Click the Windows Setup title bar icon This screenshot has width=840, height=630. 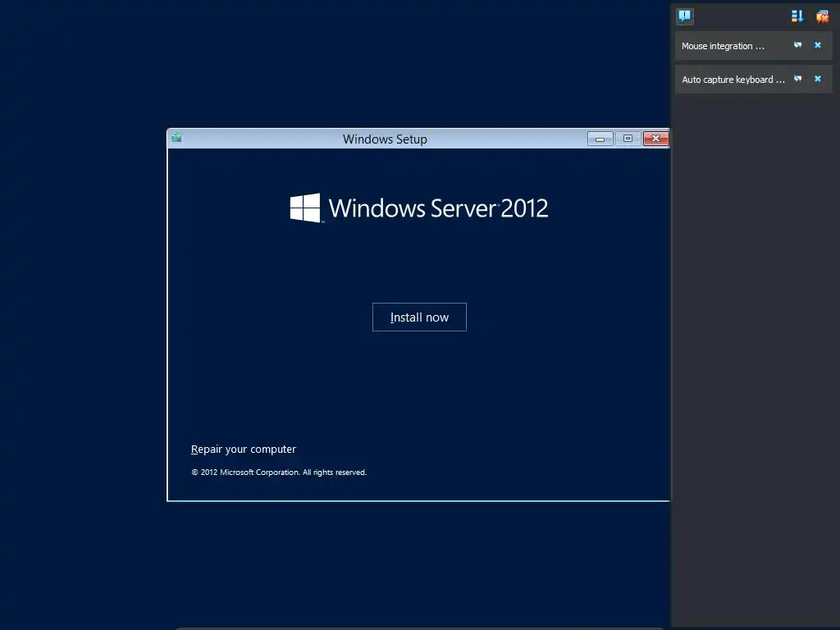pyautogui.click(x=176, y=138)
